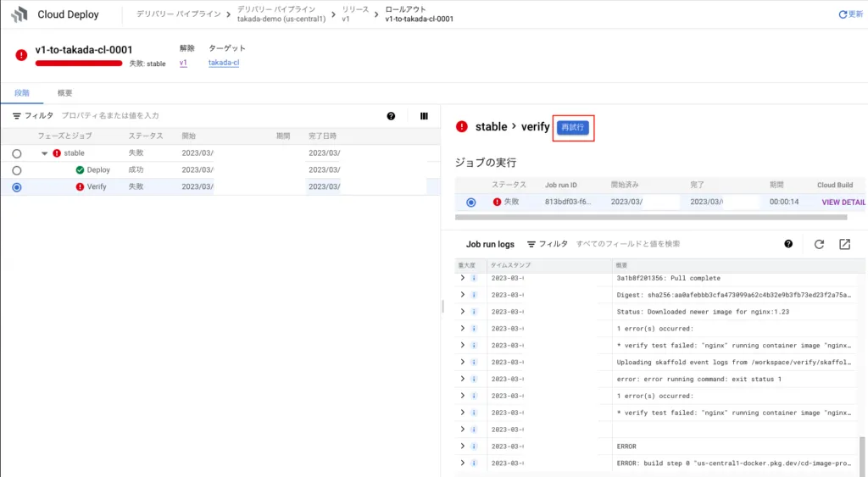Open the takada-demo (us-central1) pipeline breadcrumb
This screenshot has width=868, height=477.
click(x=281, y=14)
